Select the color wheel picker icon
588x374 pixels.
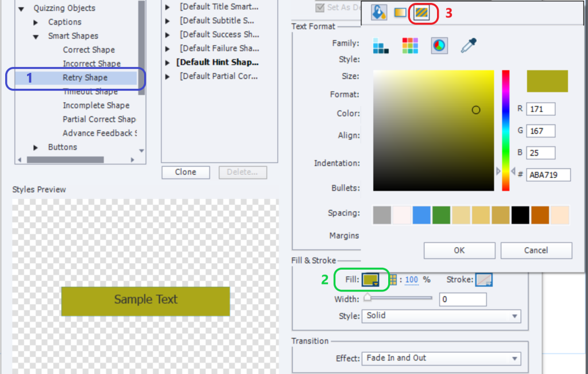click(439, 46)
